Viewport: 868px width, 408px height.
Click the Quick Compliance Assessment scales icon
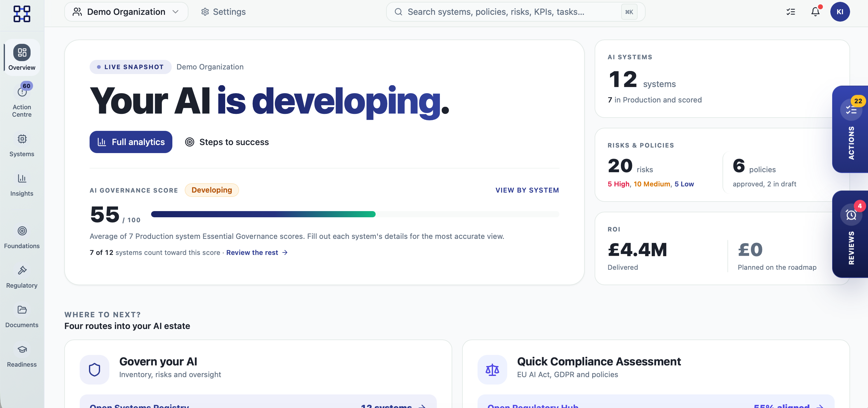click(x=492, y=370)
